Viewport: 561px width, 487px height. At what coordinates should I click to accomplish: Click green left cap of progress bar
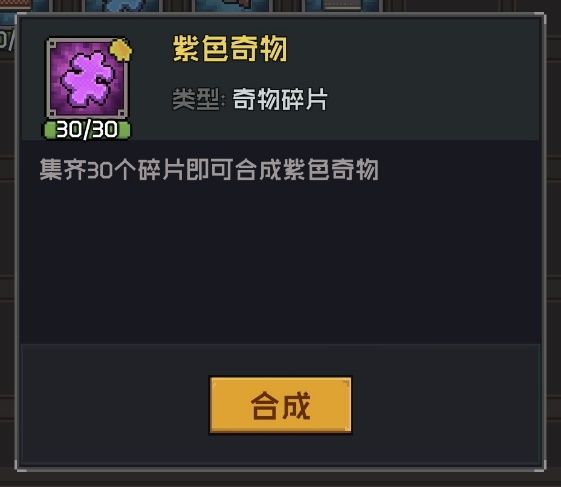pyautogui.click(x=49, y=130)
